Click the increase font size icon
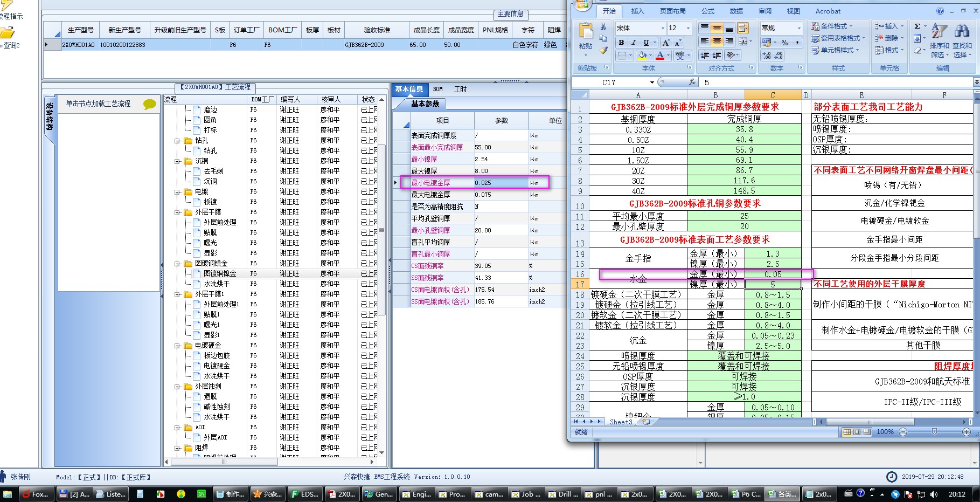 click(x=666, y=43)
